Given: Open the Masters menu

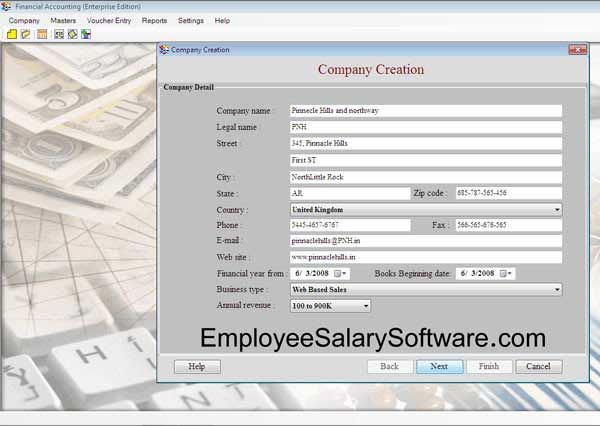Looking at the screenshot, I should [63, 21].
